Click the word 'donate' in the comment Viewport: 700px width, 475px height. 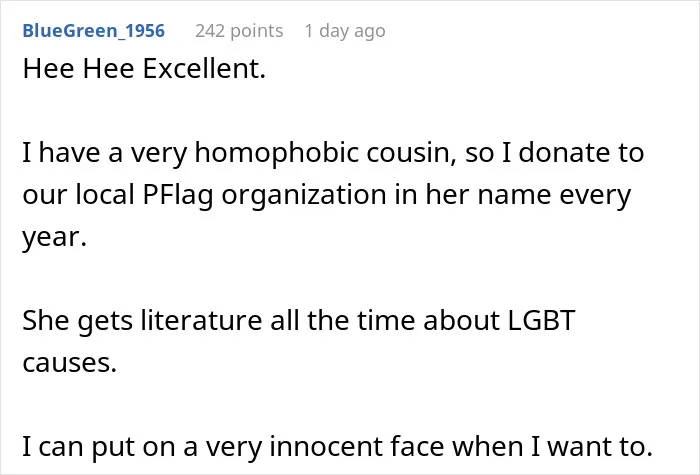(562, 152)
